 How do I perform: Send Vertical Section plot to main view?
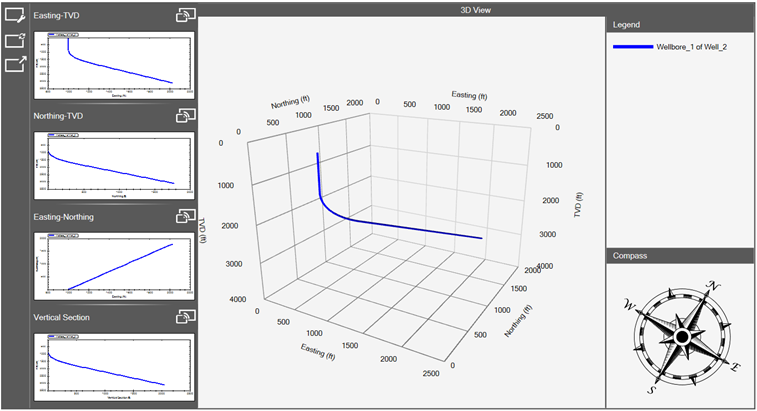185,317
